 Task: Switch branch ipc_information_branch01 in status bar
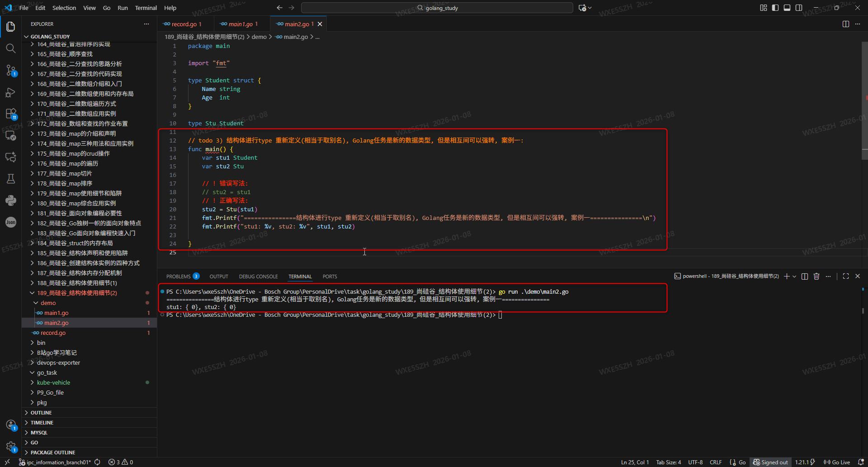pyautogui.click(x=55, y=462)
